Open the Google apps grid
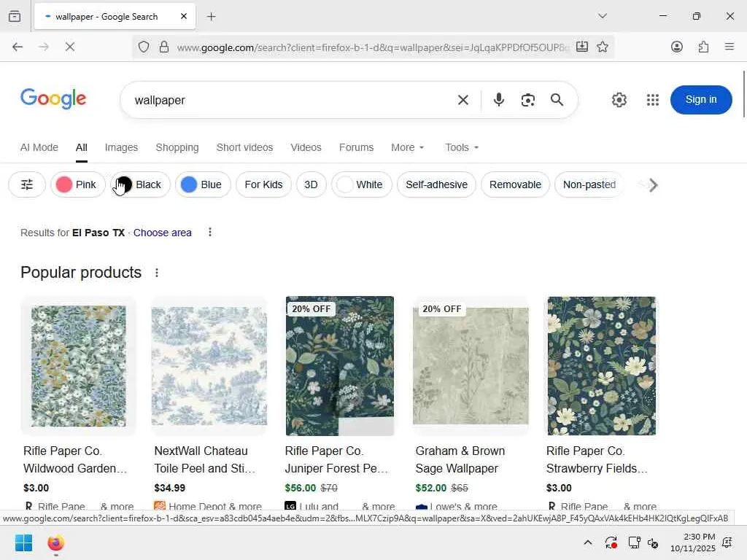 pos(653,100)
